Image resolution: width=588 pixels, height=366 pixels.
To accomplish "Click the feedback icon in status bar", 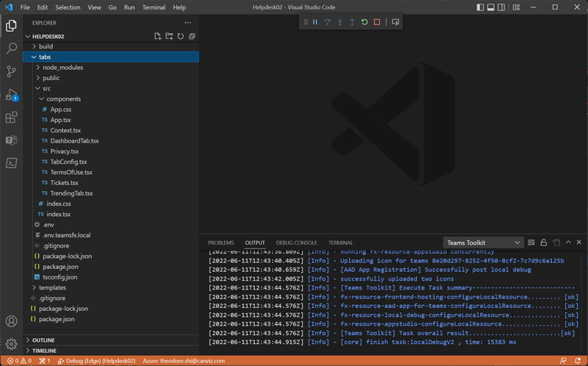I will (563, 361).
